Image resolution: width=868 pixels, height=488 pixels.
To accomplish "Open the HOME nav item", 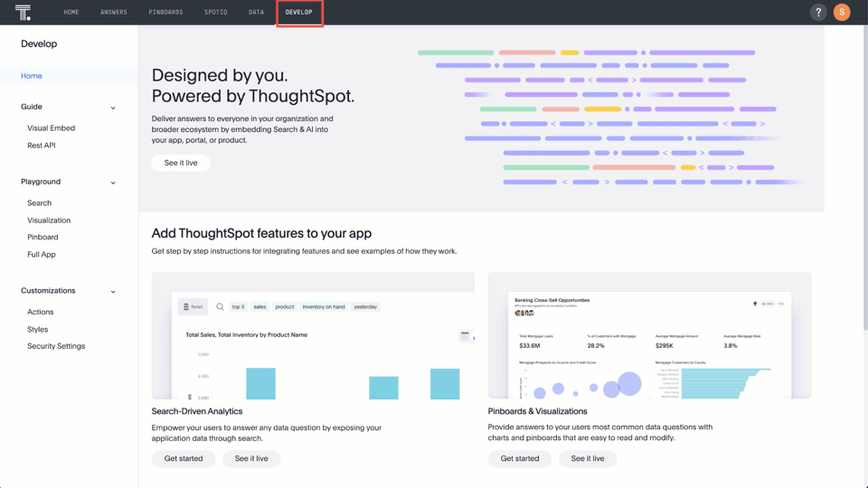I will pos(71,12).
